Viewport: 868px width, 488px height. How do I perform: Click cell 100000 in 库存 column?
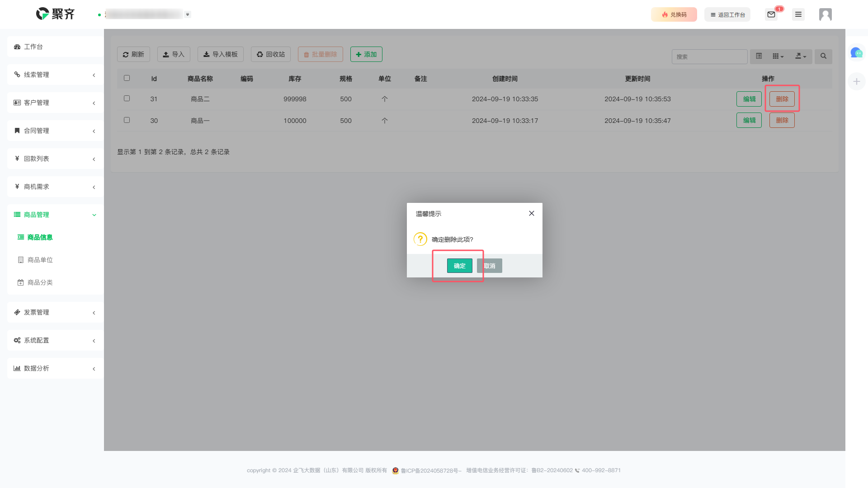[x=295, y=121]
